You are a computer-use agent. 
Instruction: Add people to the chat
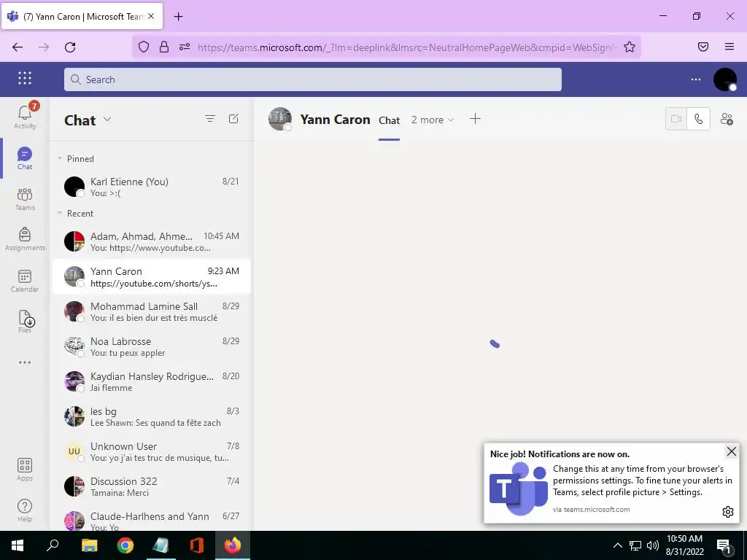(x=727, y=119)
